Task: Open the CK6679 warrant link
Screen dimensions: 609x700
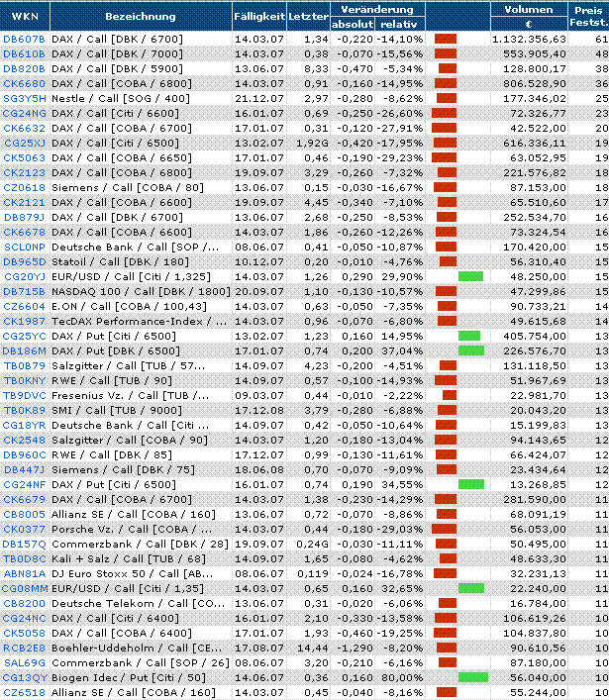Action: click(24, 500)
